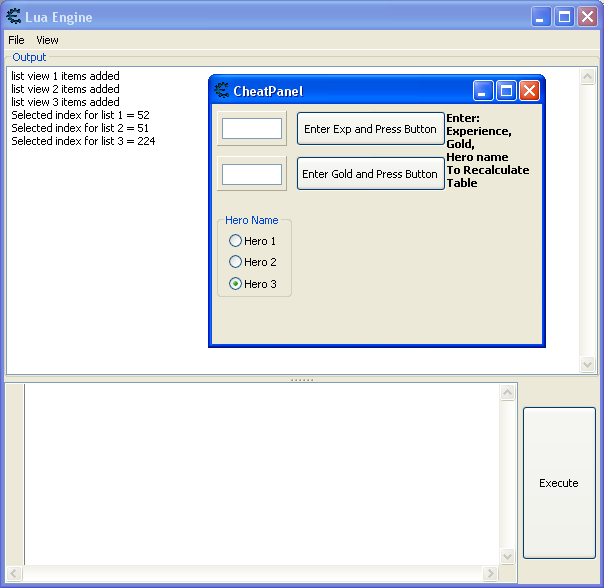Select the Hero 1 radio button
Screen dimensions: 604x588
[235, 241]
